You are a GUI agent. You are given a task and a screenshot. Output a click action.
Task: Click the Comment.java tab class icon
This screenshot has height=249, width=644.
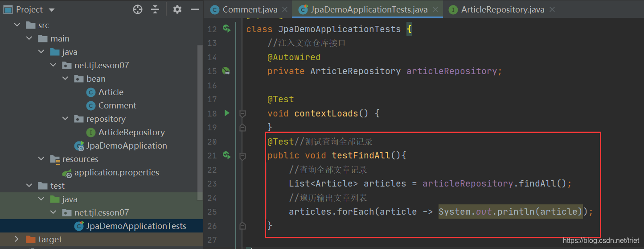click(215, 9)
